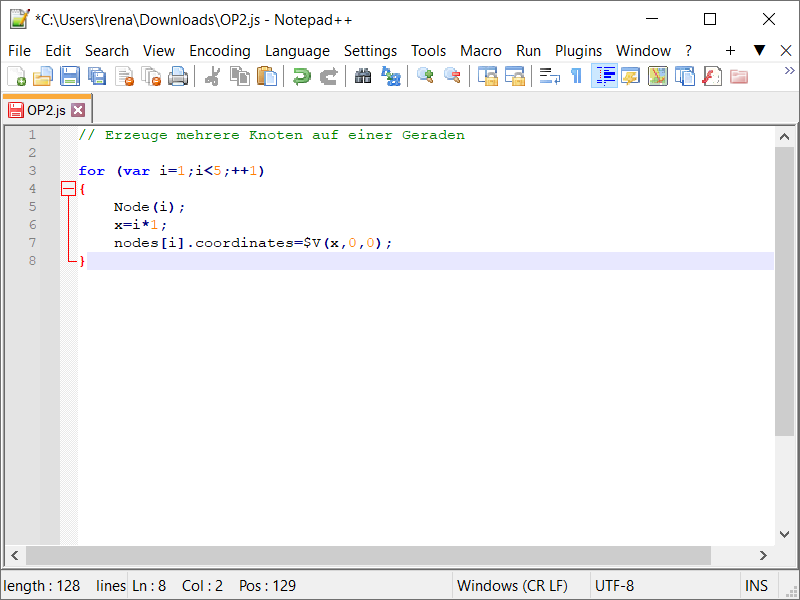Click the Run menu item
This screenshot has height=600, width=800.
pyautogui.click(x=528, y=50)
